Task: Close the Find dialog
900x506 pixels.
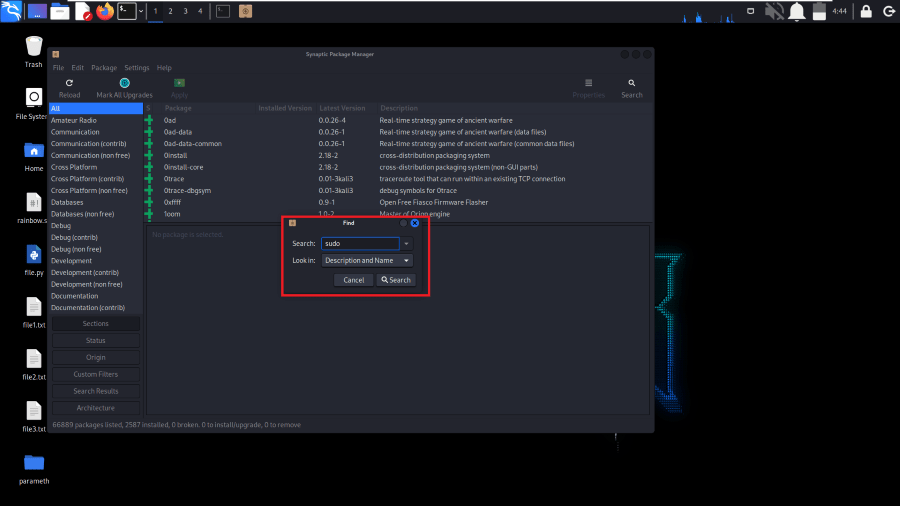Action: pyautogui.click(x=415, y=223)
